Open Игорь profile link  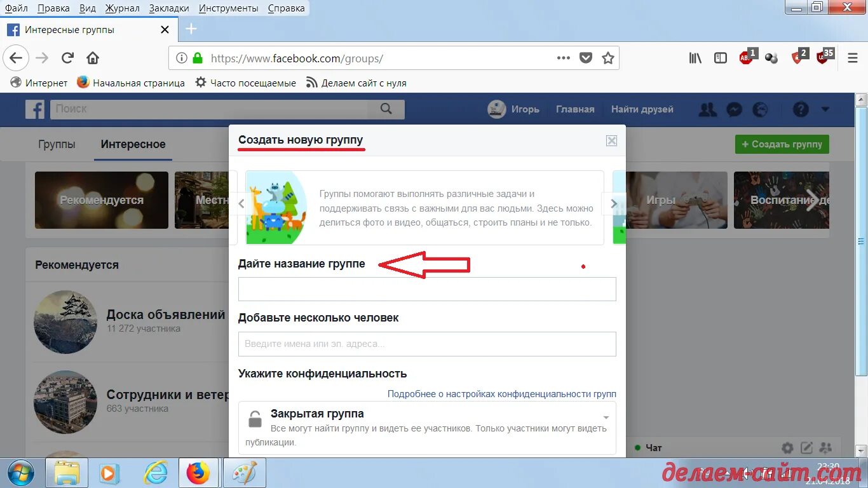pyautogui.click(x=513, y=109)
